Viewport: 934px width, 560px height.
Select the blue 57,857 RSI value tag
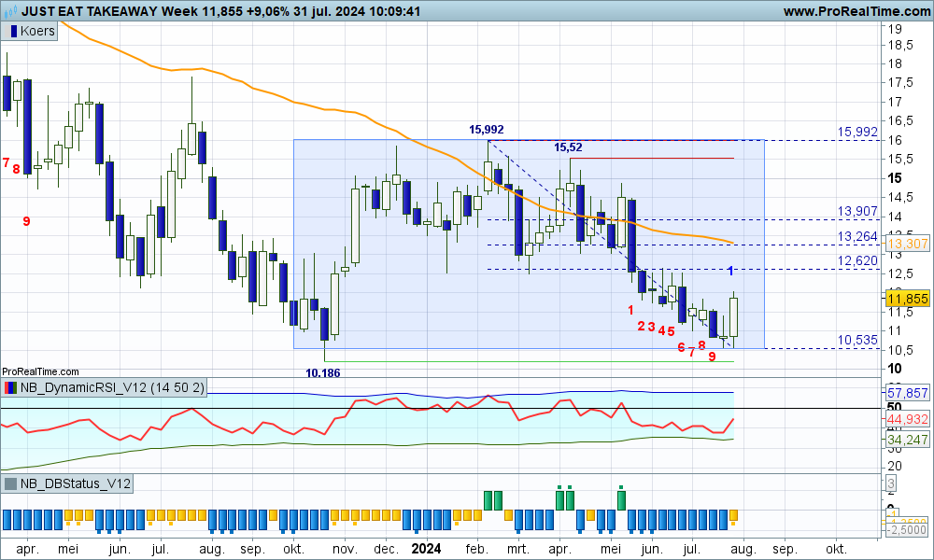click(x=906, y=393)
